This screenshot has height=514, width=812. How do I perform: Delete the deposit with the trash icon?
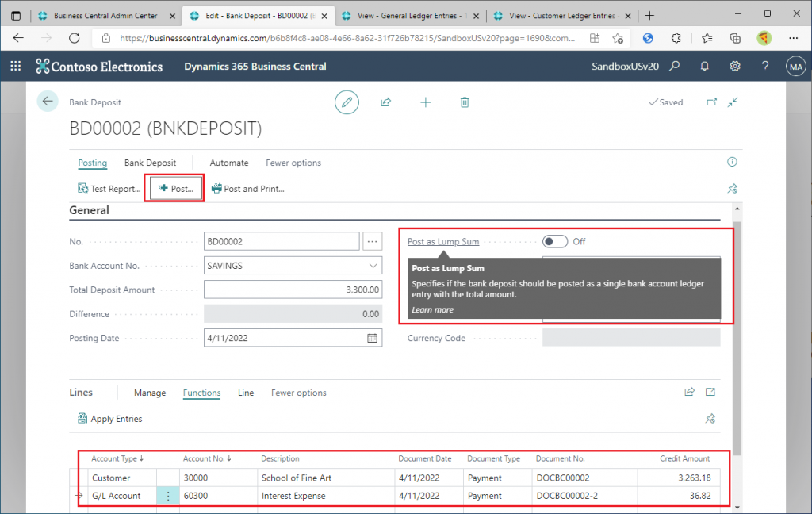coord(465,102)
